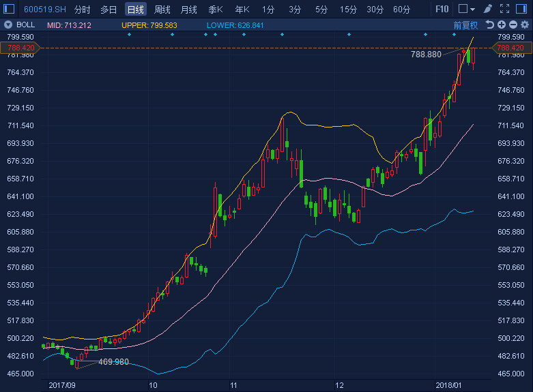Viewport: 533px width, 392px height.
Task: Click left axis value 711.540
Action: [20, 125]
